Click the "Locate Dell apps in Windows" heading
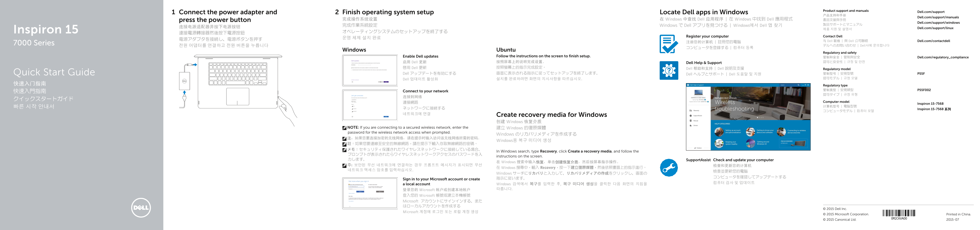 [x=704, y=12]
